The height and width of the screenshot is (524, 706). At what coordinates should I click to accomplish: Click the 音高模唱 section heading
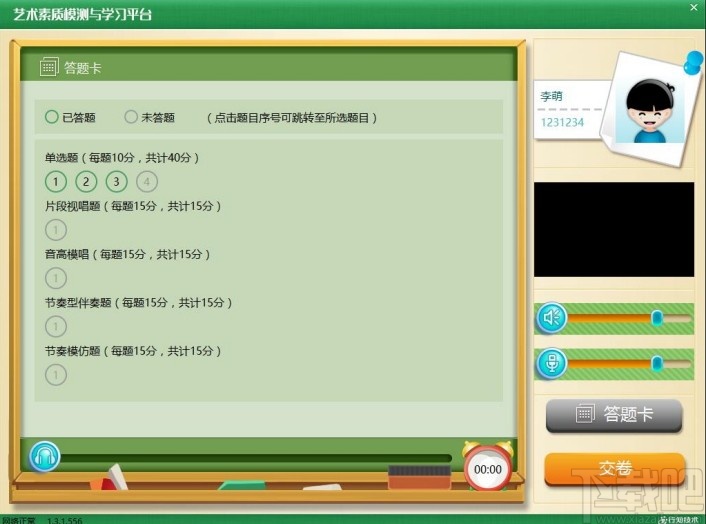coord(127,254)
